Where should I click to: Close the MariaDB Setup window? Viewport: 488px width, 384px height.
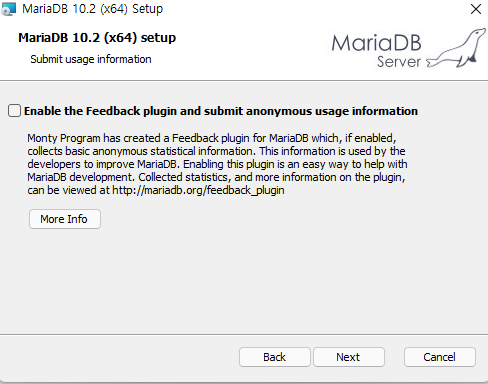pyautogui.click(x=476, y=9)
